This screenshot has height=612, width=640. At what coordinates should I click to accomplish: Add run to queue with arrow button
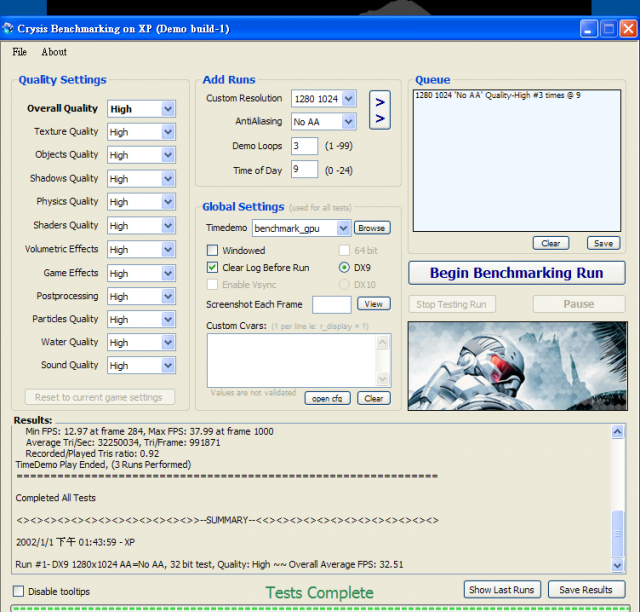click(x=380, y=110)
